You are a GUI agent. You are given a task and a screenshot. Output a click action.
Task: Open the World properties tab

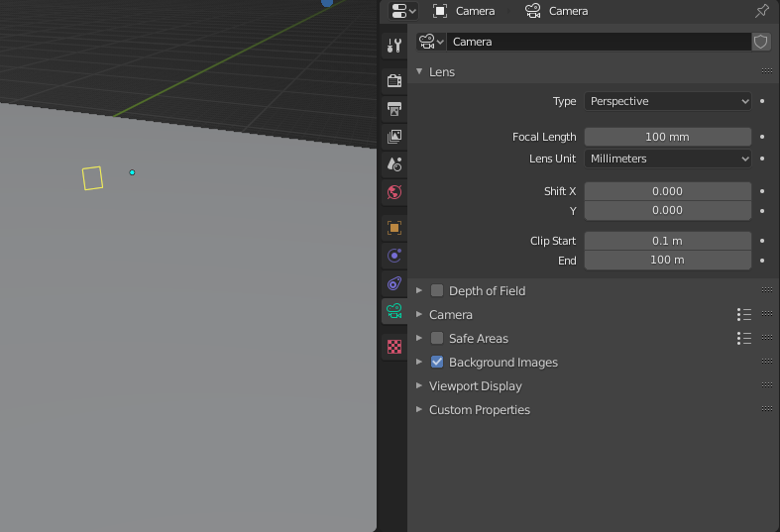tap(394, 192)
